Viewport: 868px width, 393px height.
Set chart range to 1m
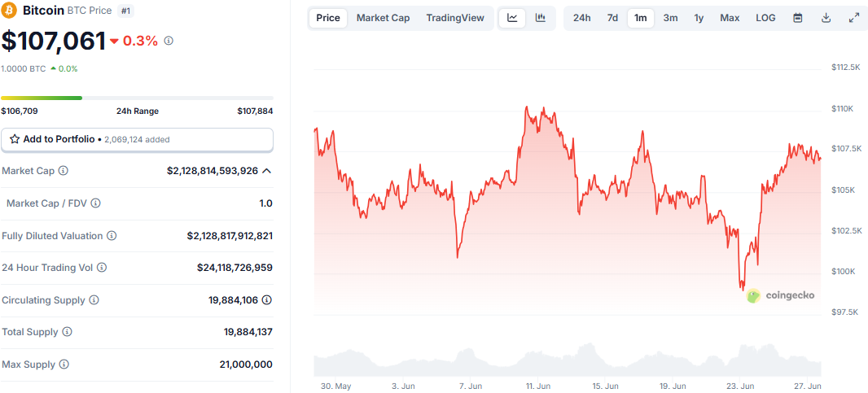coord(641,18)
